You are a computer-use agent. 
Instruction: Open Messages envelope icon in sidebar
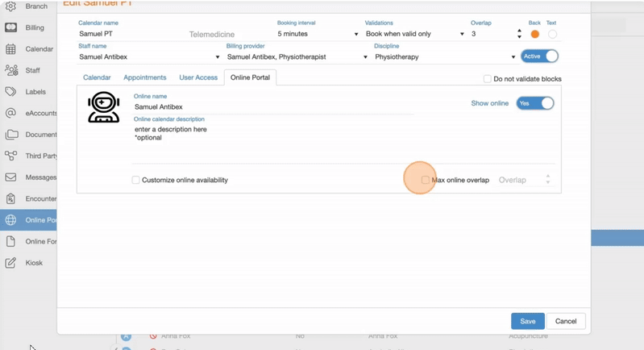[x=10, y=177]
